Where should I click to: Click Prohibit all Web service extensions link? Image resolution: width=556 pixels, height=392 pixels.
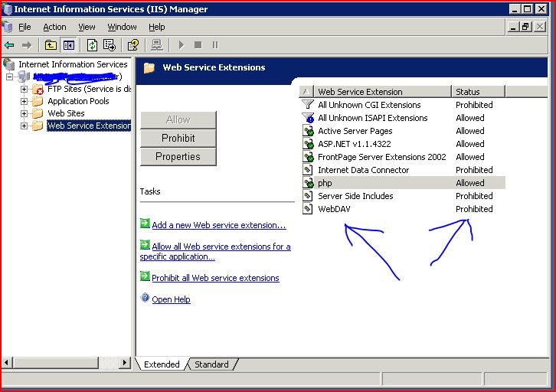[x=216, y=278]
